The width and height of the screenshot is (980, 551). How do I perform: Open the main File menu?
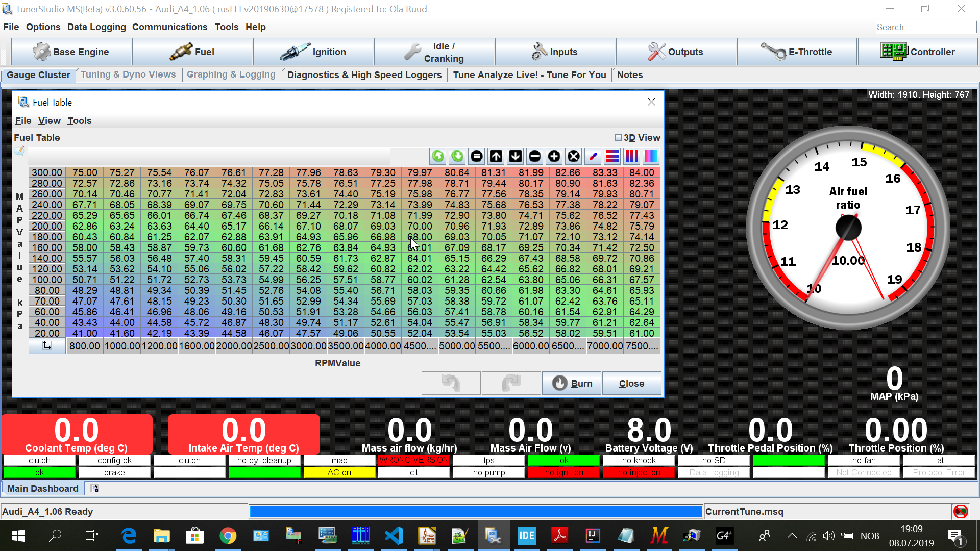[x=11, y=27]
